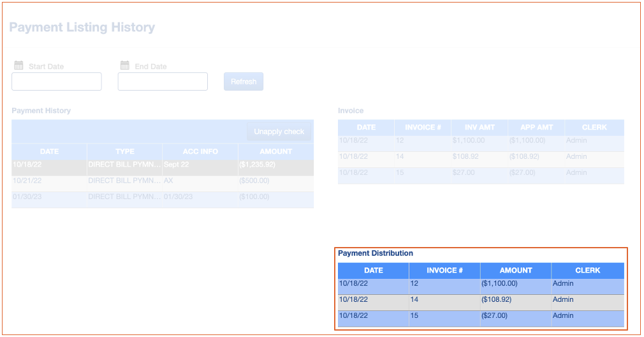Click the Payment Distribution CLERK column header
This screenshot has width=644, height=337.
point(587,270)
